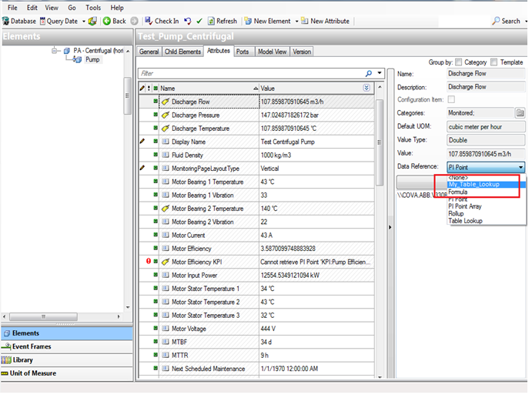532x401 pixels.
Task: Click the Search magnifier icon
Action: pyautogui.click(x=496, y=21)
